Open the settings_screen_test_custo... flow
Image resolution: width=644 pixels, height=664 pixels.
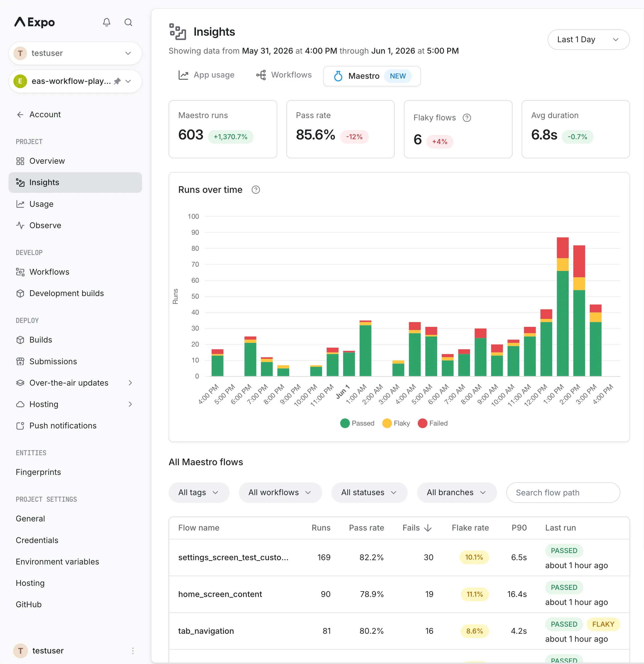click(x=233, y=557)
